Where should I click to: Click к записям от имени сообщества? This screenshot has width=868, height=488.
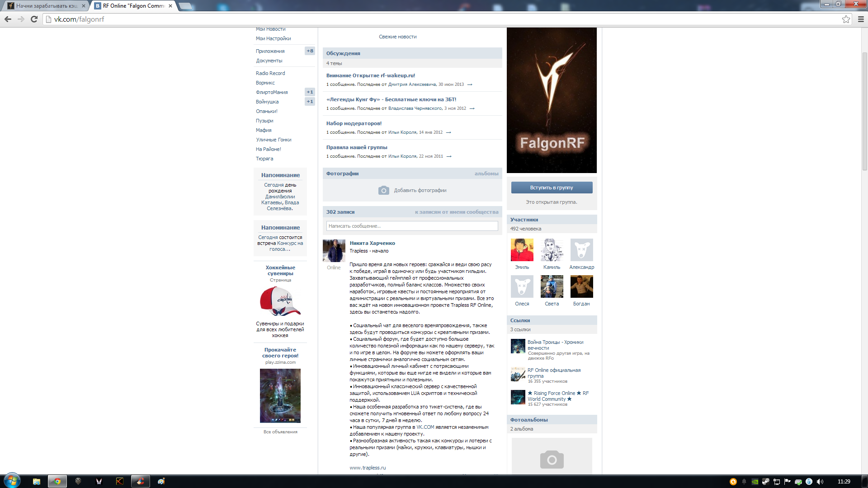457,212
